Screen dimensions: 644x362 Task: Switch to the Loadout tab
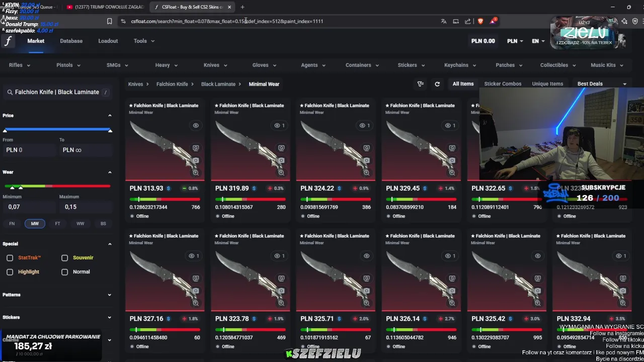pos(108,41)
